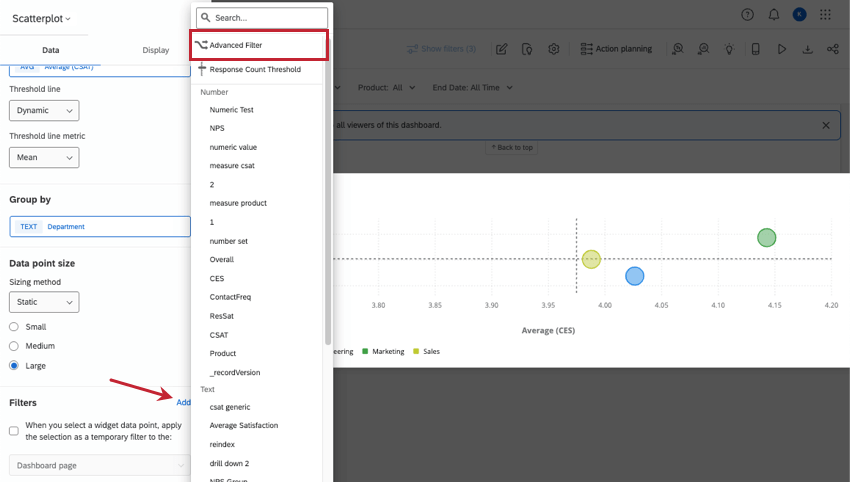Open the notifications bell

pyautogui.click(x=774, y=15)
